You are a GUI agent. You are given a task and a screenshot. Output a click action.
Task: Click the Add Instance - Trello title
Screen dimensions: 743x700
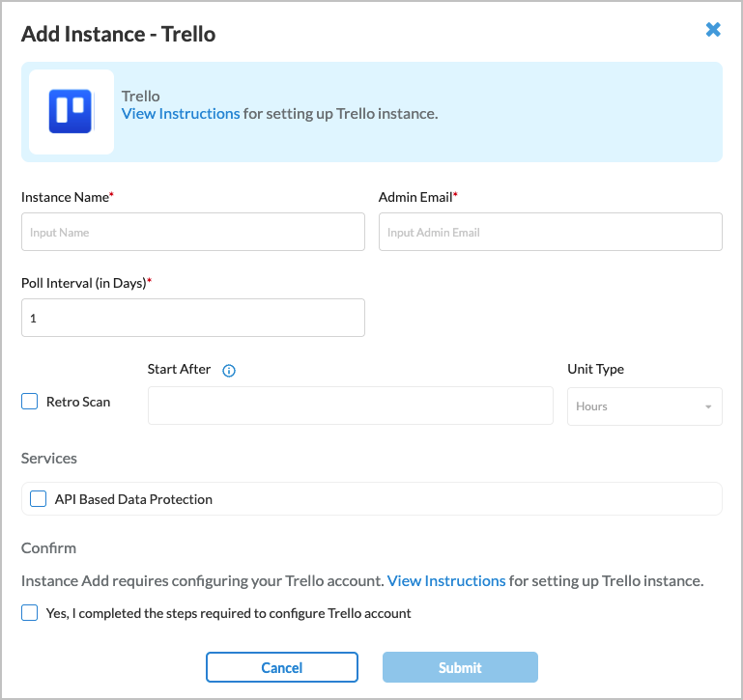[119, 34]
